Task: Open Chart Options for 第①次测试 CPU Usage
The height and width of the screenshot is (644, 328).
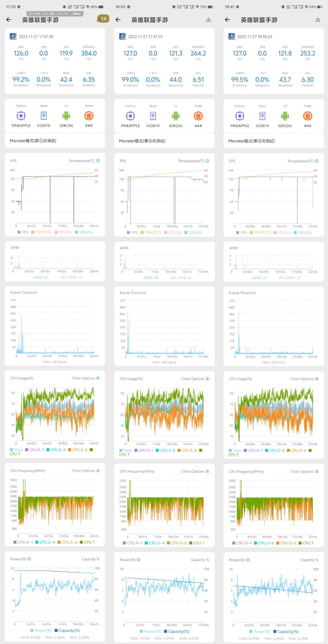Action: [x=86, y=378]
